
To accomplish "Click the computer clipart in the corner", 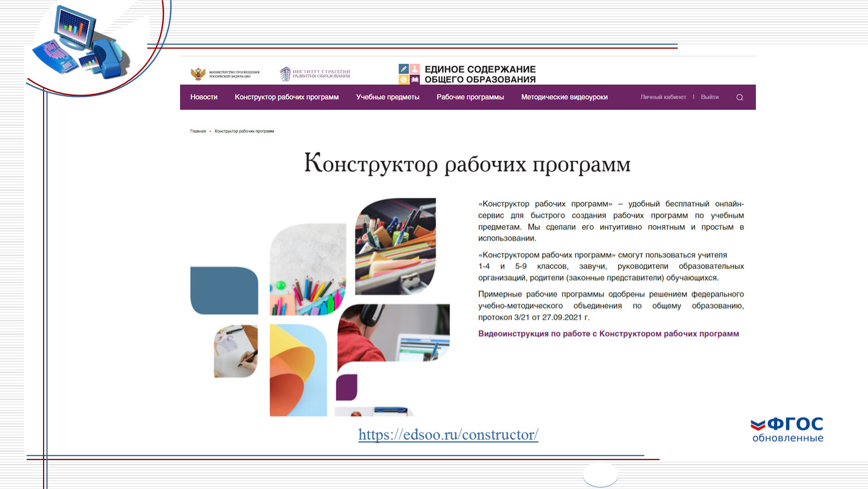I will coord(81,44).
